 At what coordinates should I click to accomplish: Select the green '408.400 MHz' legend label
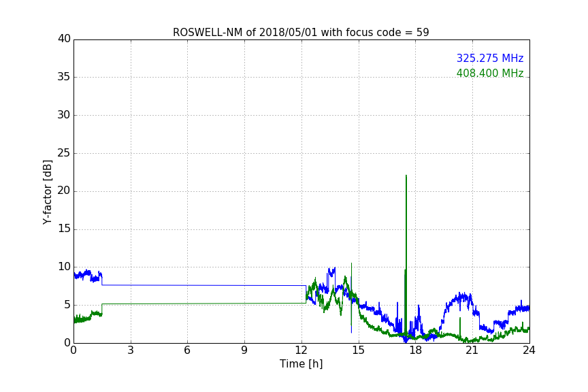[490, 73]
